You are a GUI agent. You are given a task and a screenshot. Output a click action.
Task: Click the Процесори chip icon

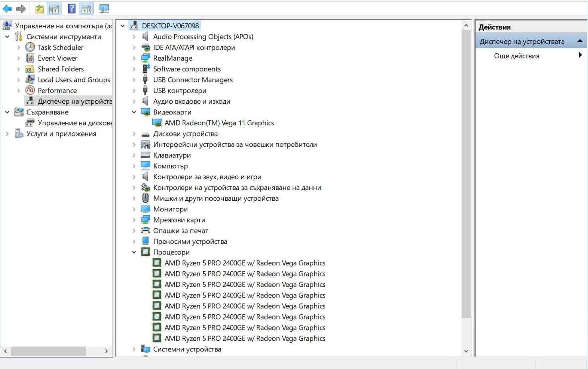[x=146, y=252]
